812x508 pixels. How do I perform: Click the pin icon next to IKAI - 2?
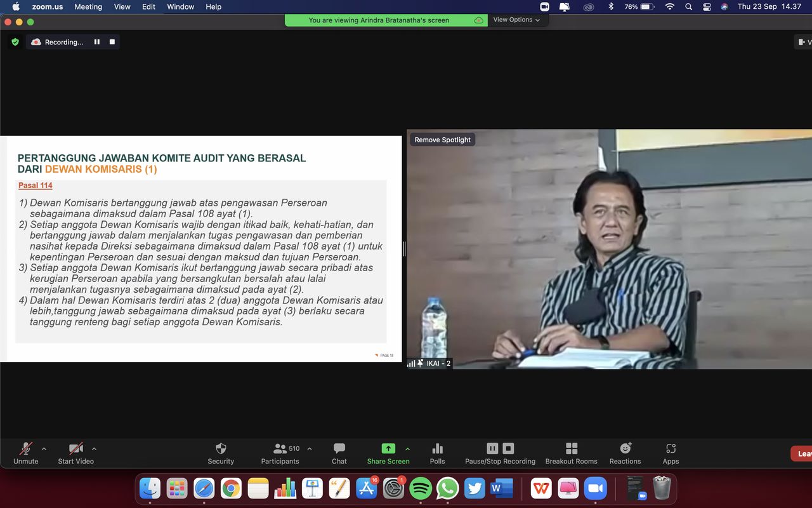click(x=420, y=363)
